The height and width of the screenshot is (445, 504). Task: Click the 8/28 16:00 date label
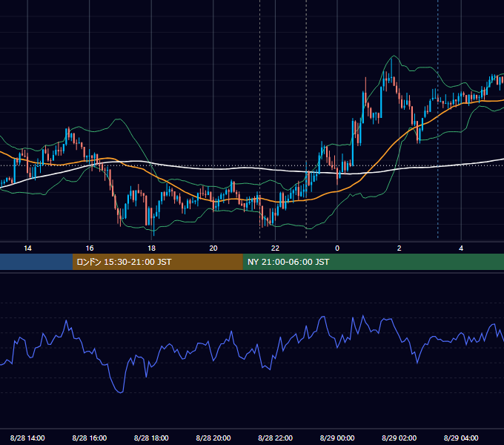(90, 438)
